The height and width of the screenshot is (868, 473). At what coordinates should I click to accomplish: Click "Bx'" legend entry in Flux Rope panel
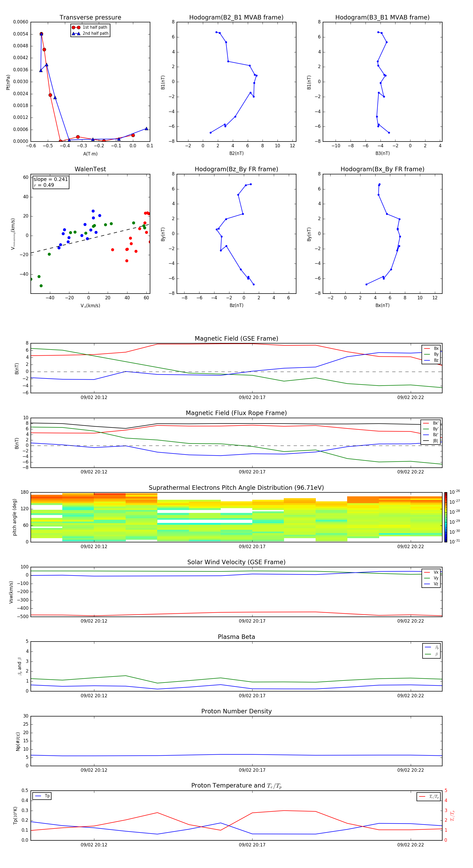pyautogui.click(x=431, y=423)
